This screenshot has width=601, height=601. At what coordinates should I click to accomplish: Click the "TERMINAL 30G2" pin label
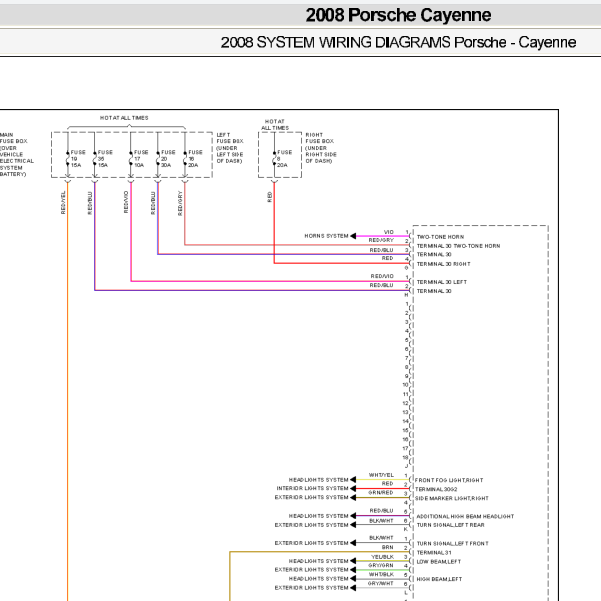(436, 489)
